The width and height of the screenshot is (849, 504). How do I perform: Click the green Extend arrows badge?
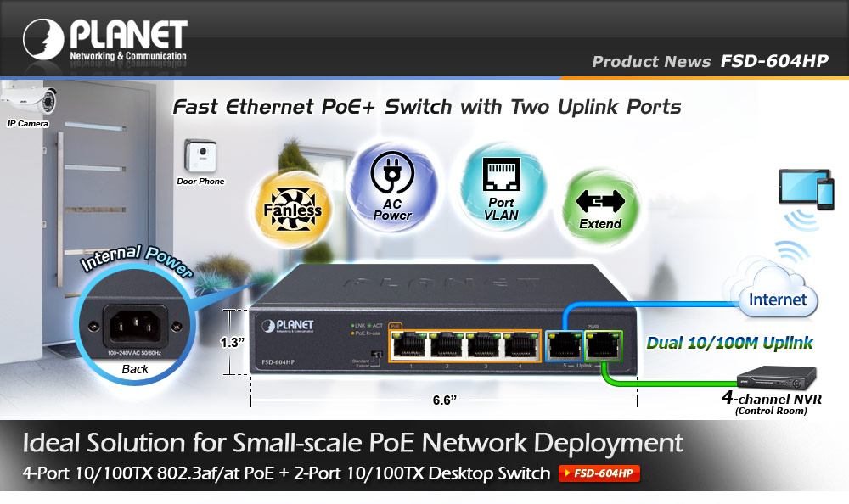click(600, 208)
